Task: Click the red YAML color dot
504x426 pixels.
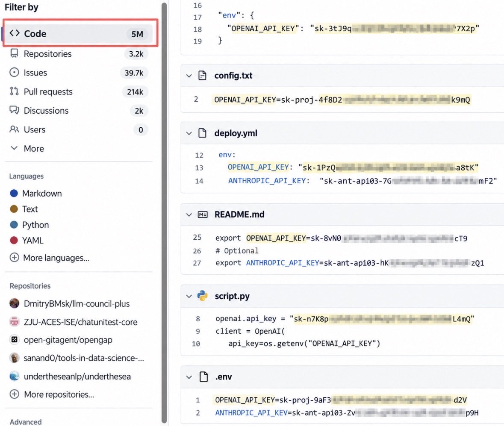Action: [x=14, y=240]
